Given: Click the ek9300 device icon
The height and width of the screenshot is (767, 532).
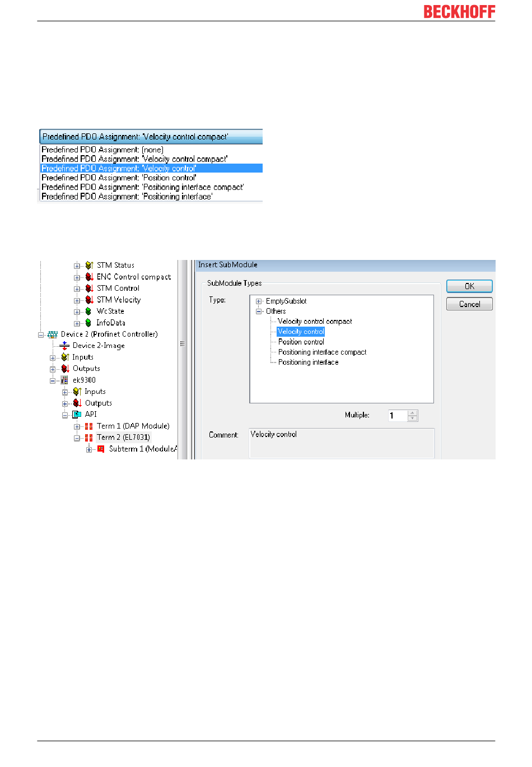Looking at the screenshot, I should [x=64, y=380].
